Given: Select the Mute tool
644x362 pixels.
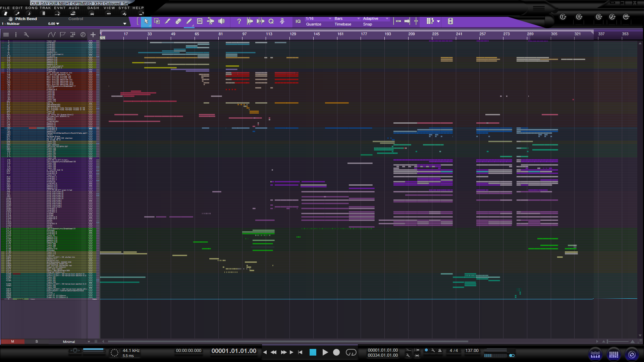Looking at the screenshot, I should point(200,21).
